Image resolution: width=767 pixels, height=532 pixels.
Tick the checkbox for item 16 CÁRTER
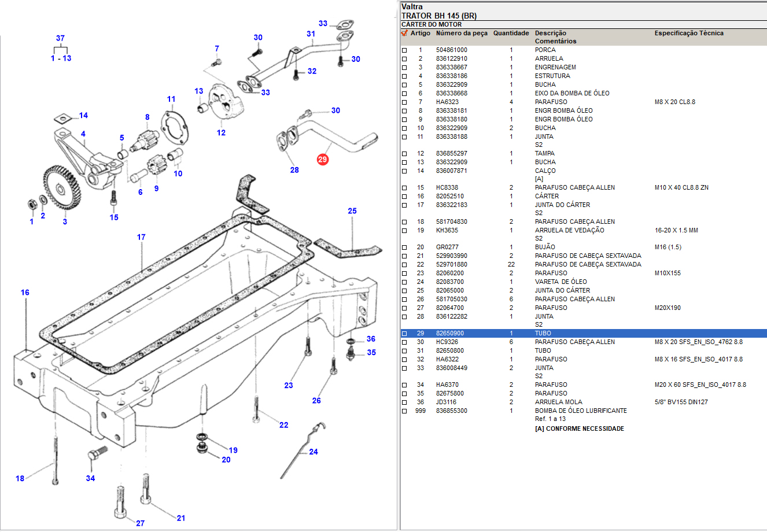(x=404, y=197)
